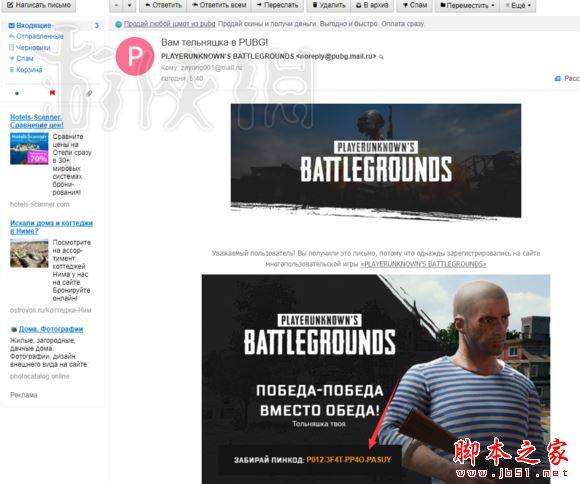This screenshot has height=484, width=580.
Task: Click the Удалить delete button
Action: (328, 5)
